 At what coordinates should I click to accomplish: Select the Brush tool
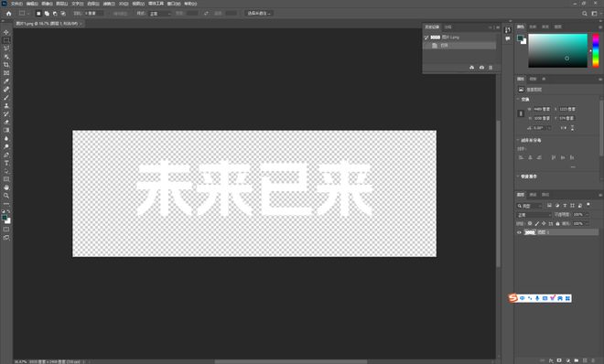[x=6, y=97]
